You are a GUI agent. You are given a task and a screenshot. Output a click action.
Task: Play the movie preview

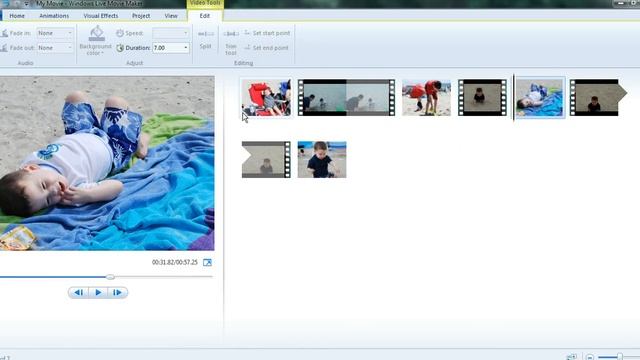point(98,292)
